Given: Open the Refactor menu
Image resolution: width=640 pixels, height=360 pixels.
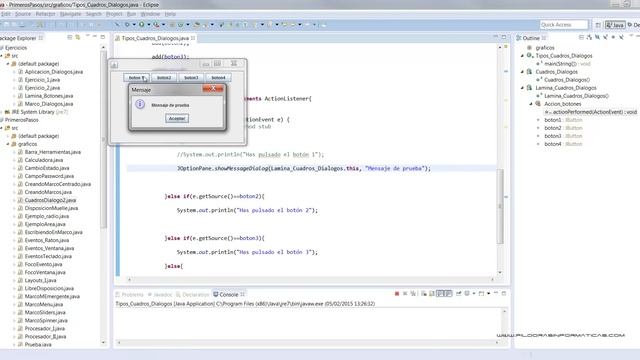Looking at the screenshot, I should click(45, 14).
